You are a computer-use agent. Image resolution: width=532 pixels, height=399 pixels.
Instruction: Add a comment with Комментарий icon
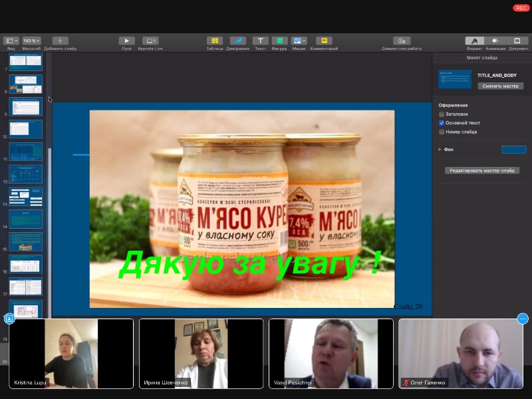pos(324,41)
